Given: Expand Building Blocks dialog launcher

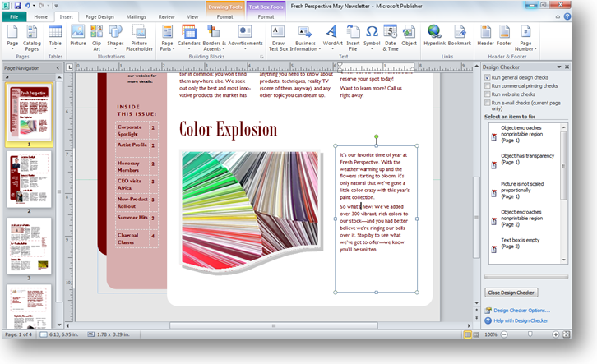Looking at the screenshot, I should (261, 57).
